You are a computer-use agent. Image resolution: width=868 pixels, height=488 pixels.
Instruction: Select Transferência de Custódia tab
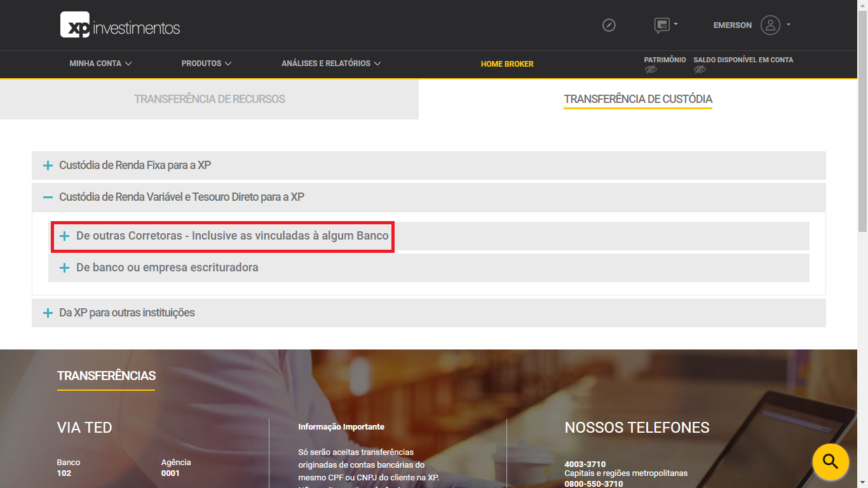point(638,99)
